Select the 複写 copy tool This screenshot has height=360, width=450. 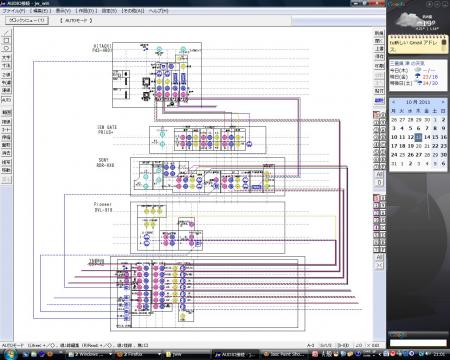point(6,162)
